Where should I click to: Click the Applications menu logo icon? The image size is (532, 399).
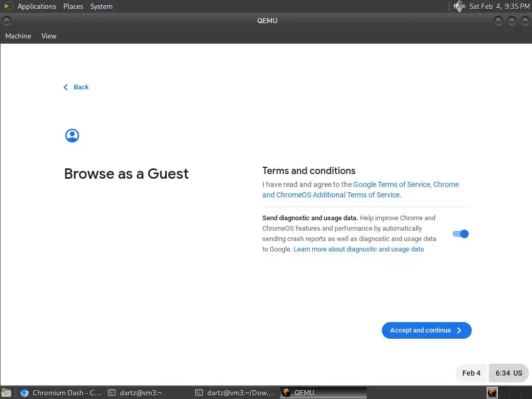(x=8, y=6)
